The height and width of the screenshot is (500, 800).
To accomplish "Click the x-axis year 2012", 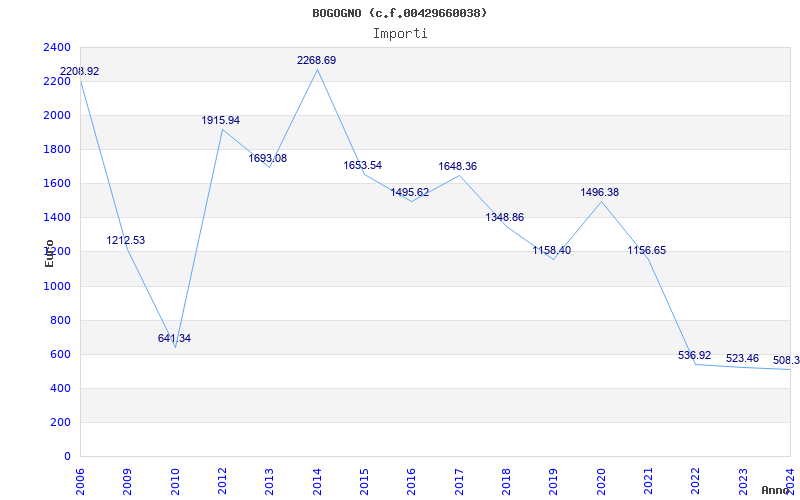I will [222, 481].
